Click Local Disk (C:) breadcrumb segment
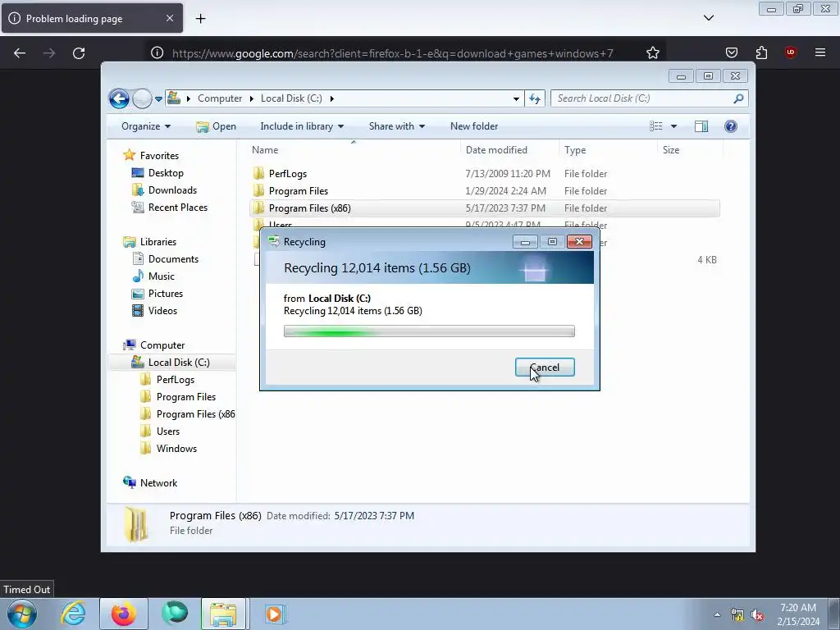Screen dimensions: 840x630 pos(291,98)
